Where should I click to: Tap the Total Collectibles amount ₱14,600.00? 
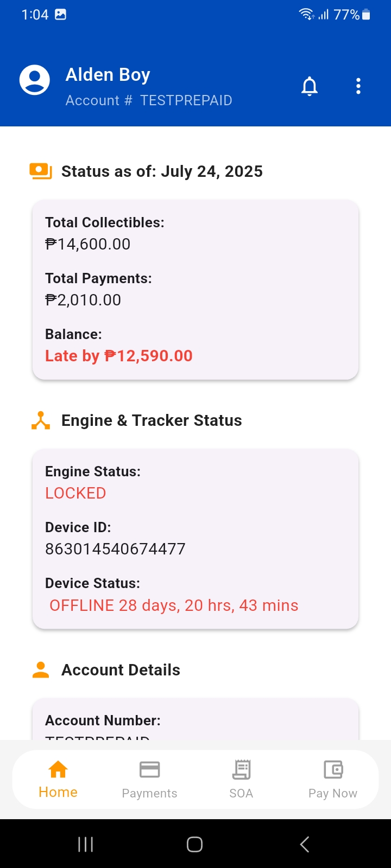pyautogui.click(x=88, y=244)
